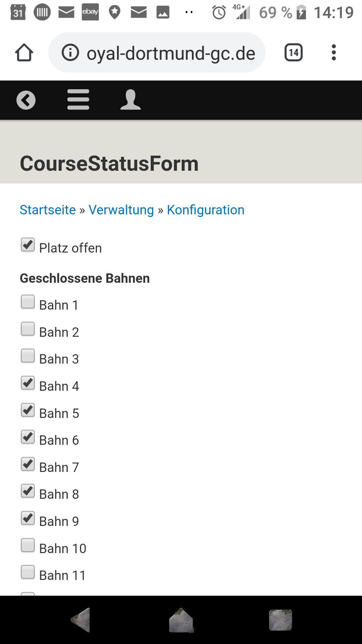Click the CourseStatusForm heading
Screen dimensions: 362x644
click(x=109, y=164)
